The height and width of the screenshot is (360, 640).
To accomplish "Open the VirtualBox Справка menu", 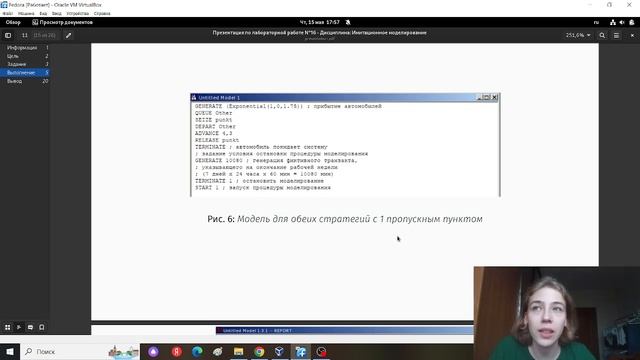I will tap(102, 13).
